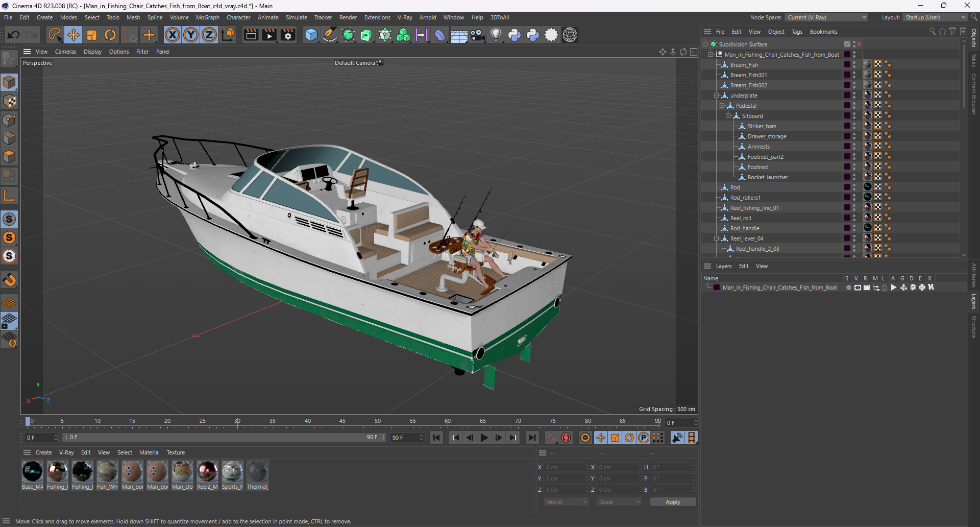
Task: Collapse the Pedestal tree node
Action: pyautogui.click(x=722, y=106)
